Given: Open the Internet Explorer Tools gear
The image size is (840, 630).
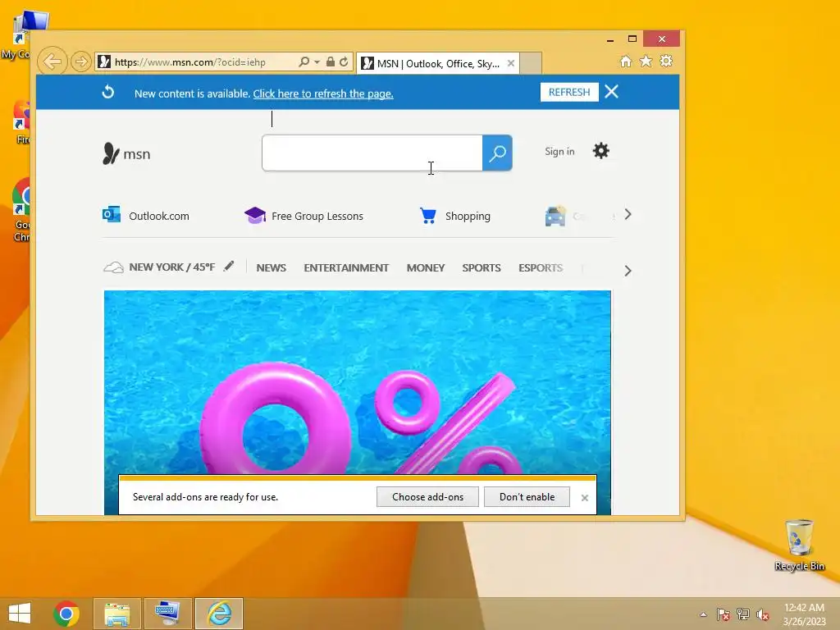Looking at the screenshot, I should point(666,61).
